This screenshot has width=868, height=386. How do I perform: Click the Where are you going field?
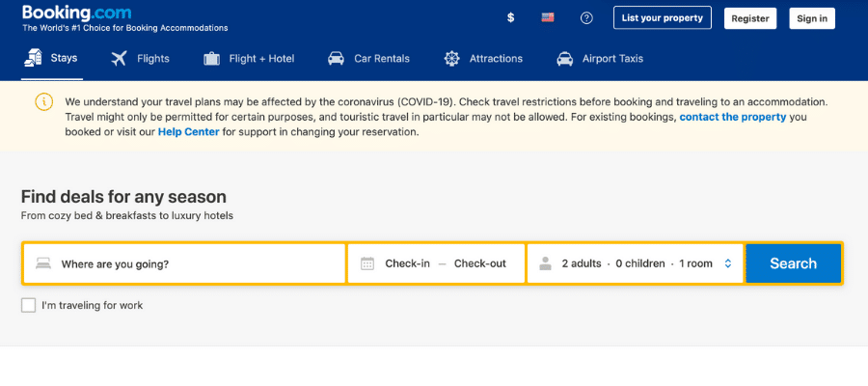(193, 263)
